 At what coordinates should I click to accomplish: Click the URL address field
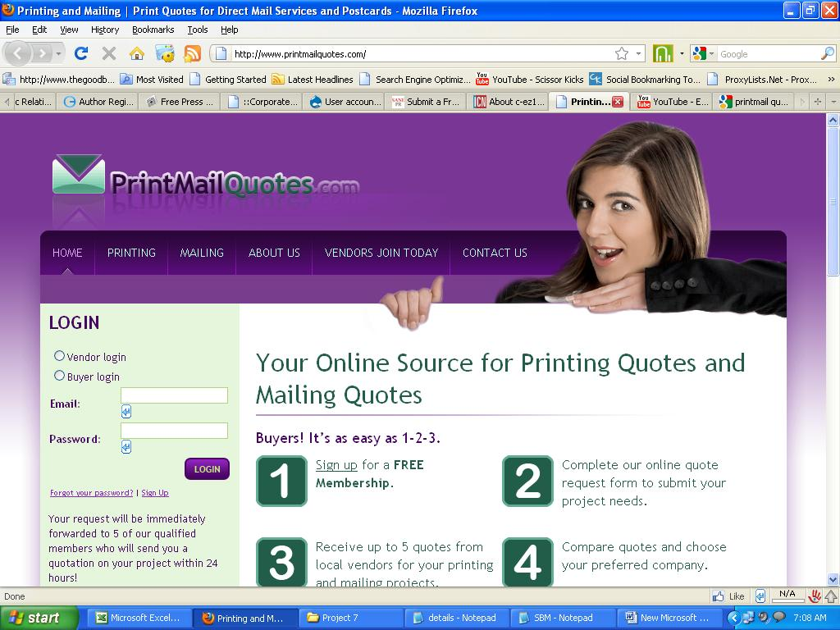pos(422,53)
